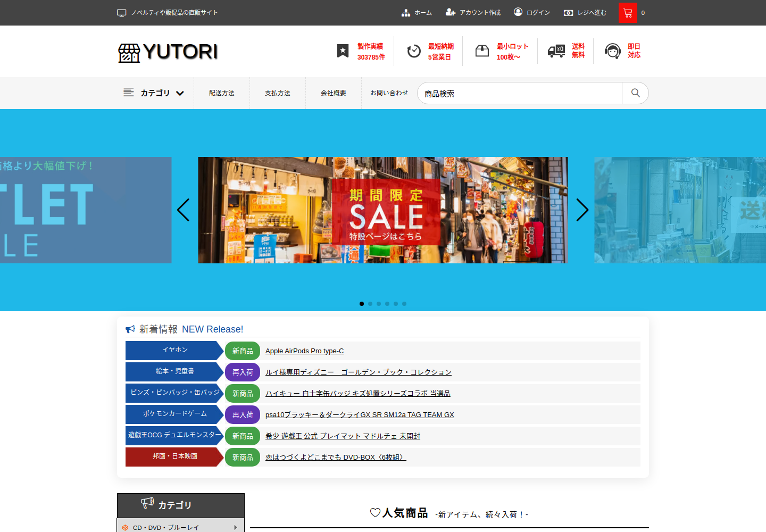The height and width of the screenshot is (532, 766).
Task: Open 希少 遊戯王 プレイマット product link
Action: coord(343,436)
